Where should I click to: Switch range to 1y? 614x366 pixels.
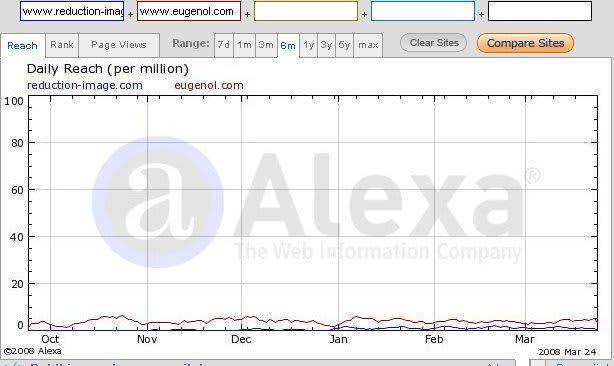click(309, 45)
